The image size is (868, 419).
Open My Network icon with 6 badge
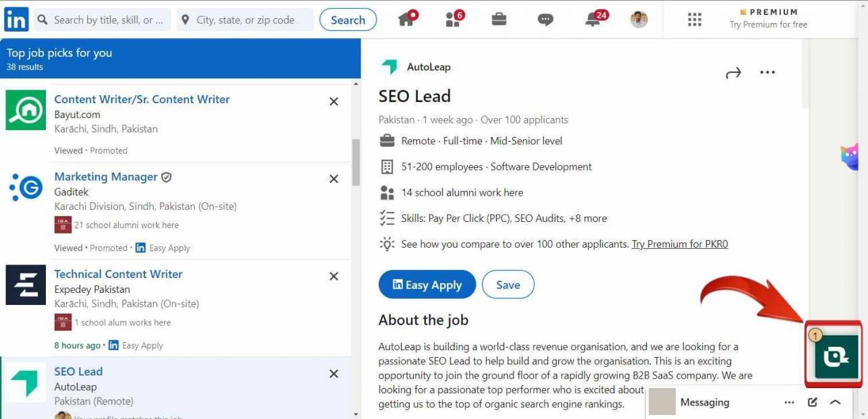(454, 19)
